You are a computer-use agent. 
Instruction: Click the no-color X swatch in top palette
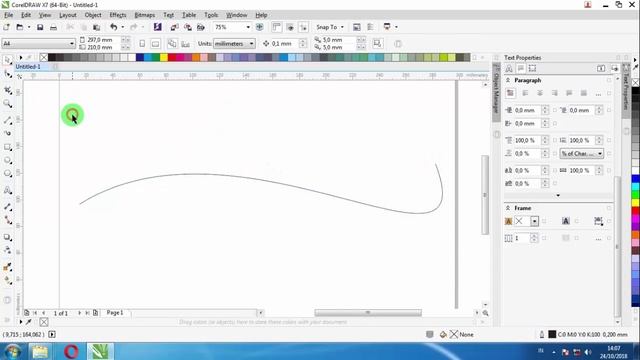(x=44, y=58)
